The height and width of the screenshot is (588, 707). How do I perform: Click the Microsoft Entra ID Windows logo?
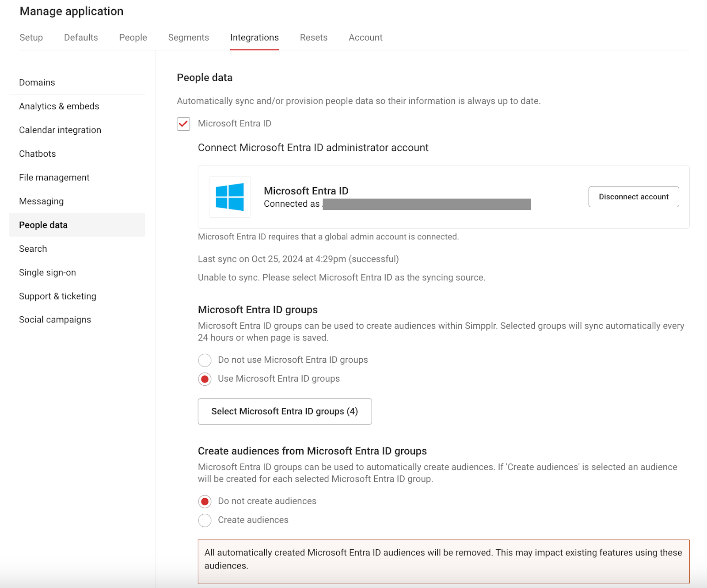pyautogui.click(x=229, y=197)
